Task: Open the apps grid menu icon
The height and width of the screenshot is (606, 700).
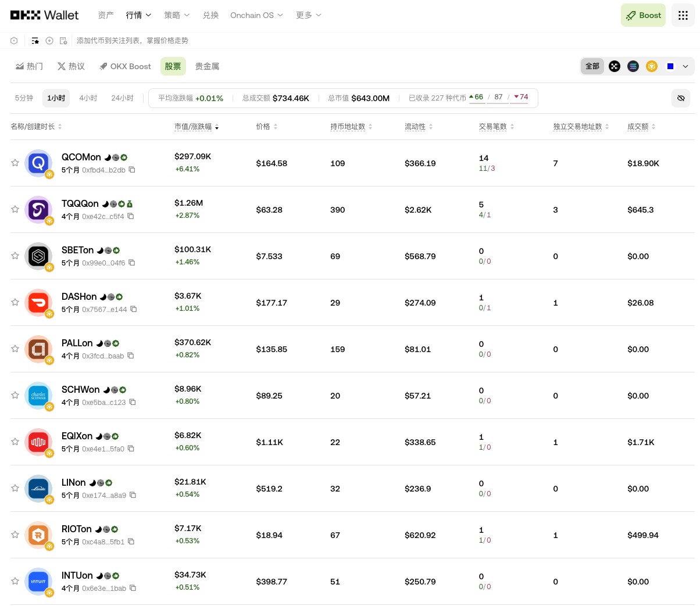Action: tap(683, 15)
